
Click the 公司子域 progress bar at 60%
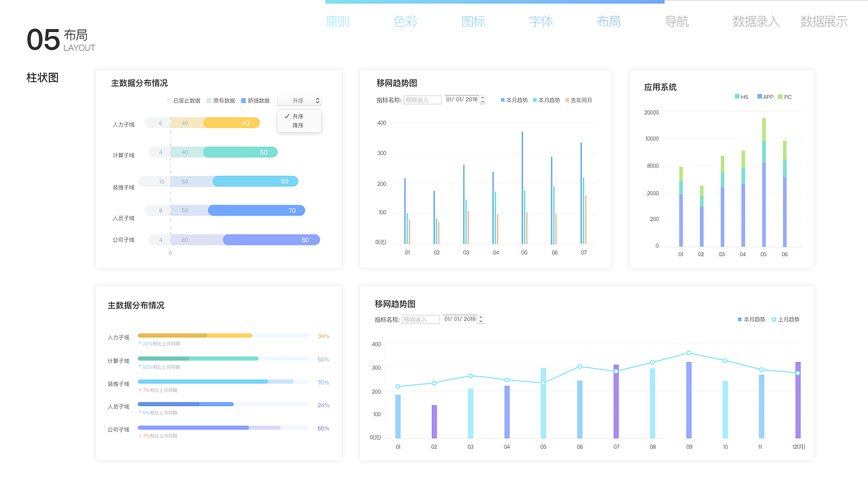[x=223, y=428]
